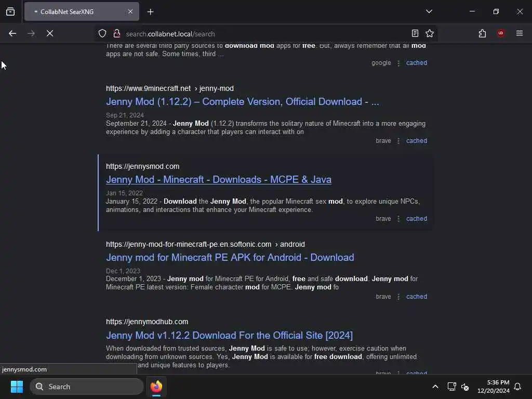Open the extensions puzzle icon
The width and height of the screenshot is (532, 399).
tap(482, 33)
